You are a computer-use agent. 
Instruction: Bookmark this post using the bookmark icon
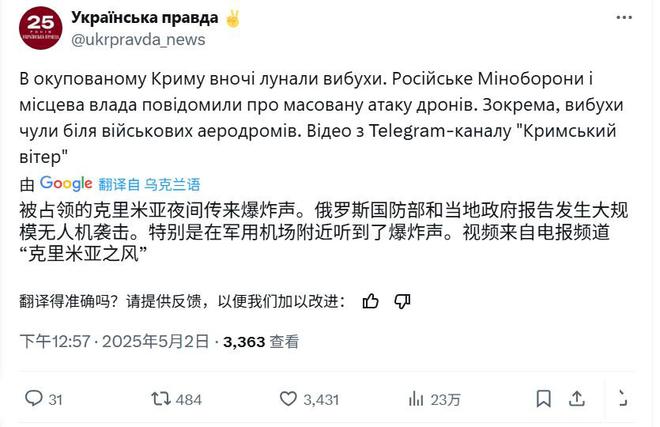(x=543, y=398)
